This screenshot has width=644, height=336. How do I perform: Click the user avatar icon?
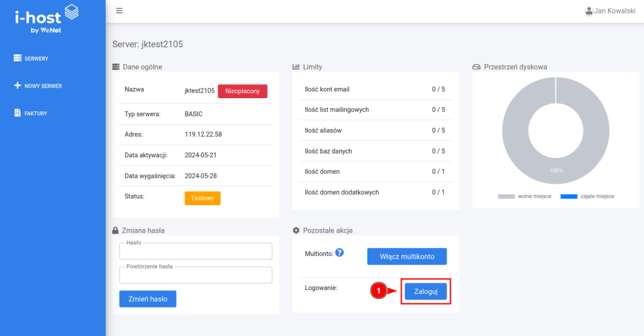click(589, 11)
